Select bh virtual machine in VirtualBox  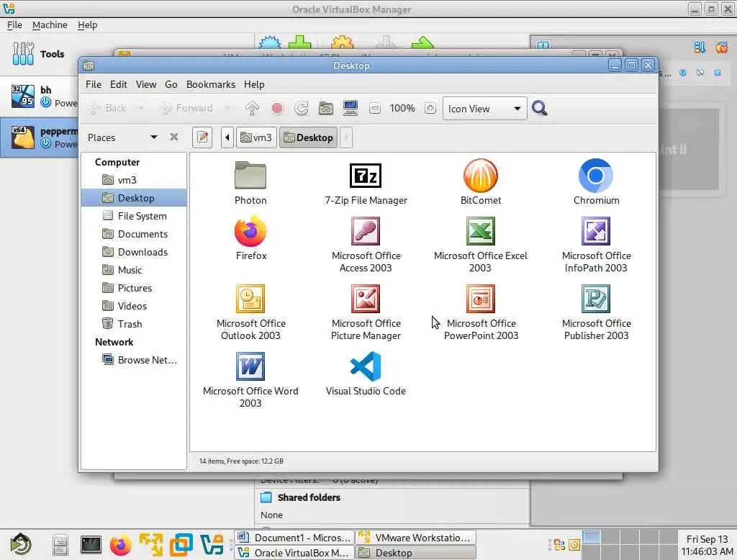(40, 96)
